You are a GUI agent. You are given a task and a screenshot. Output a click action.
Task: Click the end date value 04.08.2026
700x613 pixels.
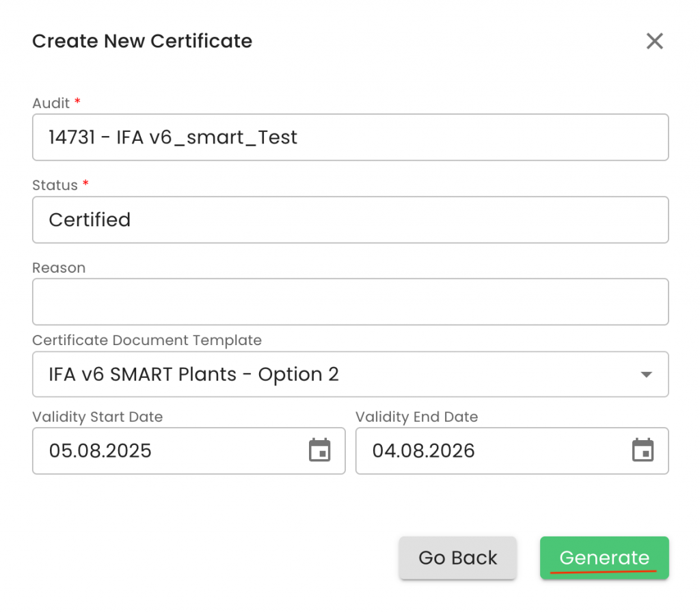point(423,451)
